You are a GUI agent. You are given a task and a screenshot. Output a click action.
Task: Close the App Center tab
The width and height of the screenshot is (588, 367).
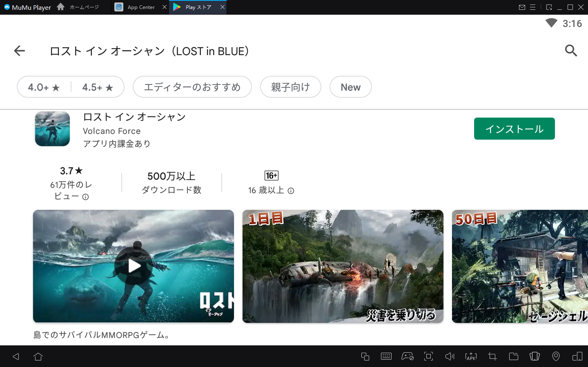[x=165, y=7]
